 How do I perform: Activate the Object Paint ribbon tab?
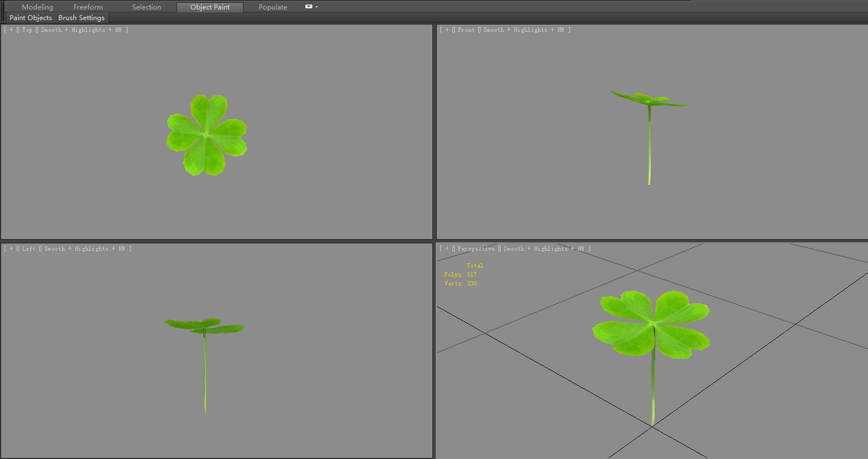pos(210,7)
